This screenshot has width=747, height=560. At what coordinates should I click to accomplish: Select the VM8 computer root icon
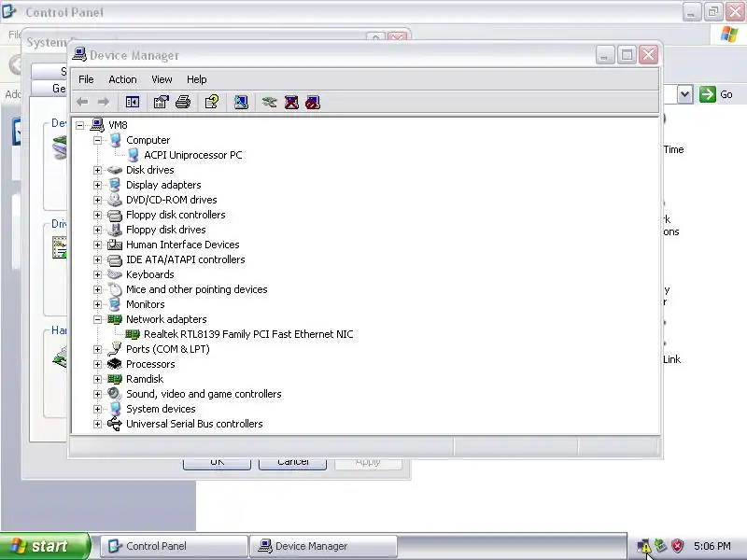point(97,125)
